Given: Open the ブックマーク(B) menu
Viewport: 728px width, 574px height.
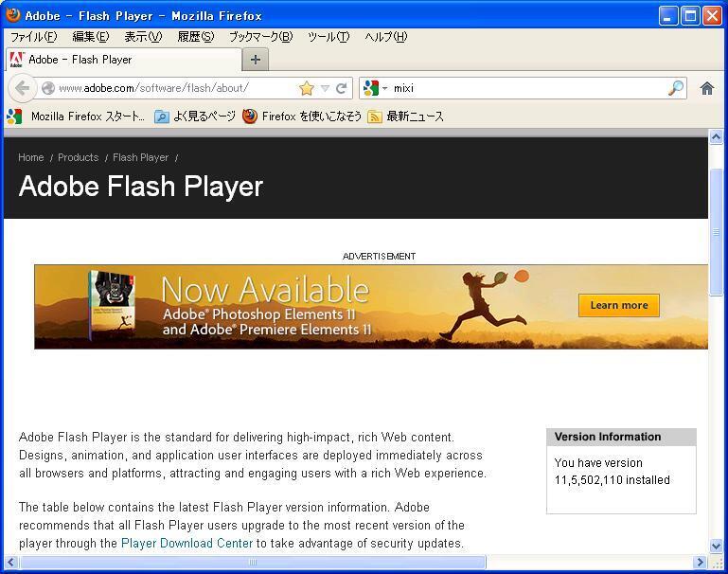Looking at the screenshot, I should [x=260, y=37].
